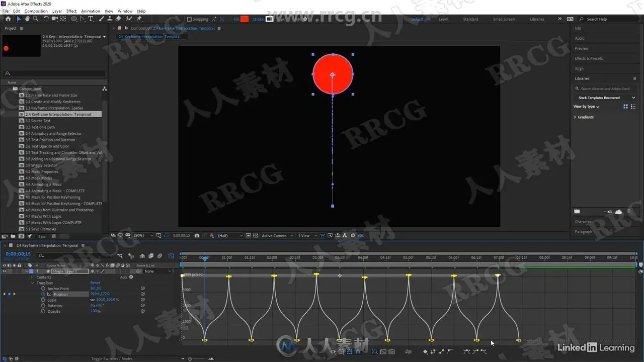Toggle the Rotation stopwatch
Viewport: 644px width, 362px height.
coord(43,306)
